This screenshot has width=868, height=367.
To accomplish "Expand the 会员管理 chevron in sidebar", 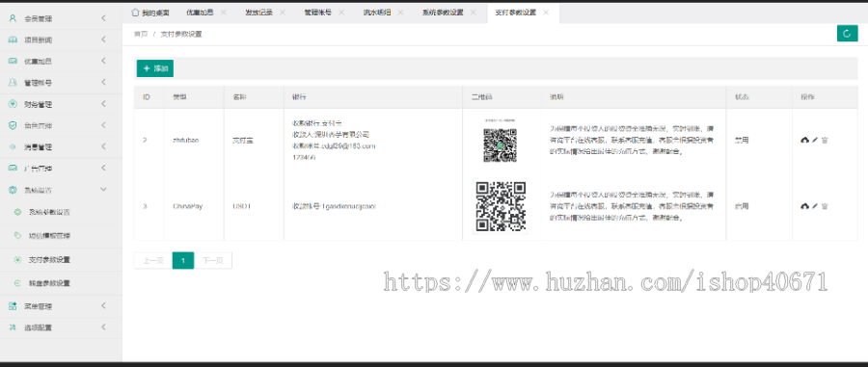I will click(x=103, y=18).
